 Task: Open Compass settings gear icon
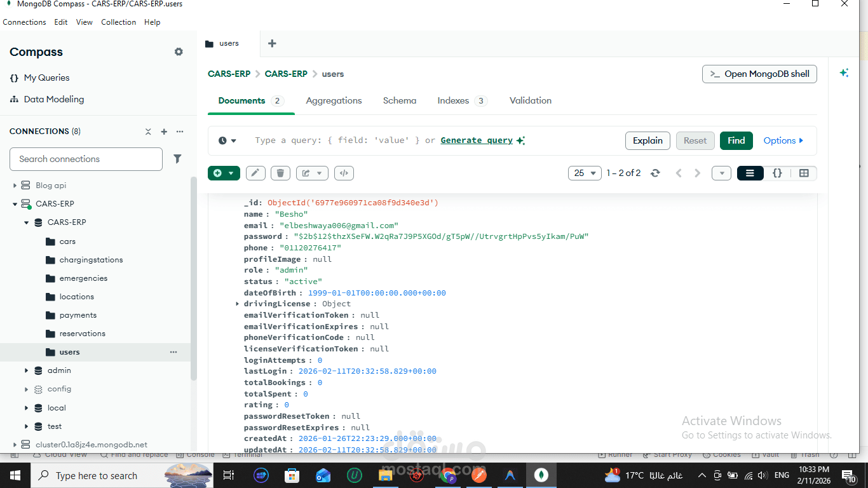coord(179,52)
